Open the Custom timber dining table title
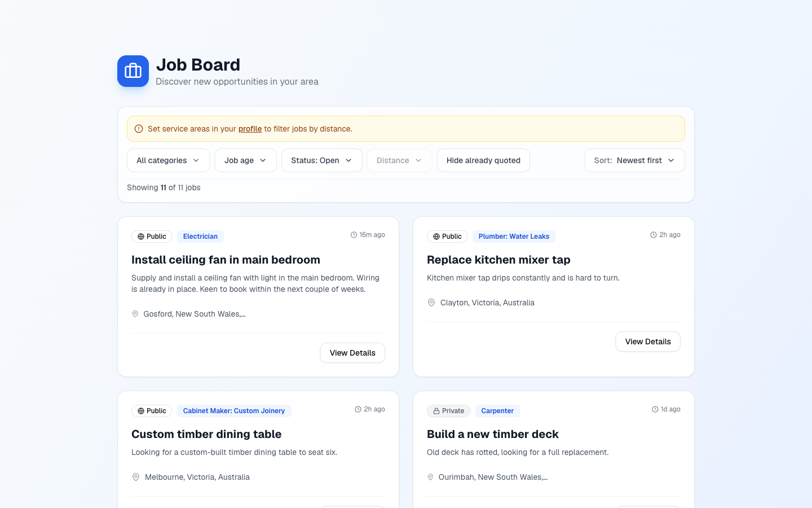812x508 pixels. (206, 434)
